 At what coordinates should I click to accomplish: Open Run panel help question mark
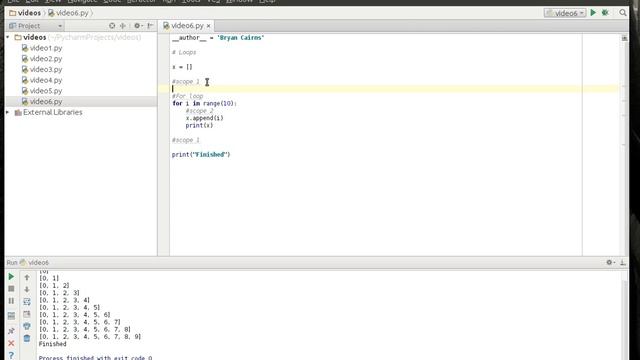coord(11,356)
